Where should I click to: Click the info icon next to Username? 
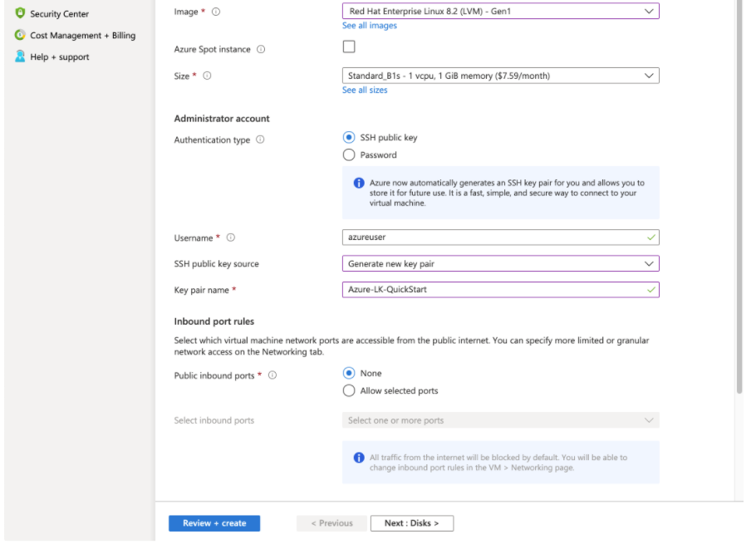(x=231, y=238)
